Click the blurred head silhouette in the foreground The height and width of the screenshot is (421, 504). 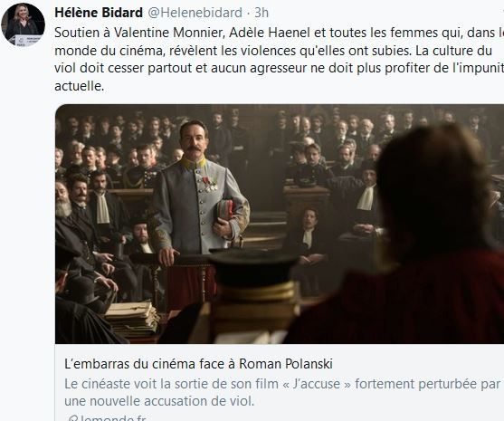[434, 193]
